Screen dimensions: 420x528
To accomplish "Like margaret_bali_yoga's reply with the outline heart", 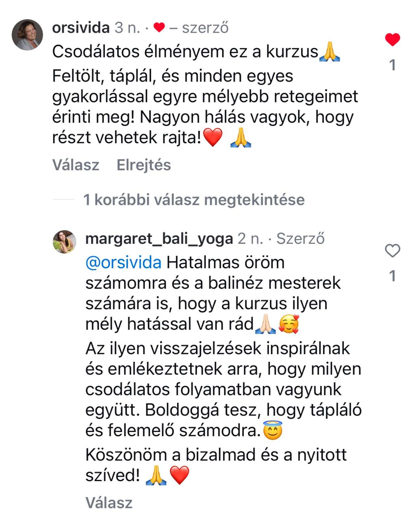I will [392, 251].
